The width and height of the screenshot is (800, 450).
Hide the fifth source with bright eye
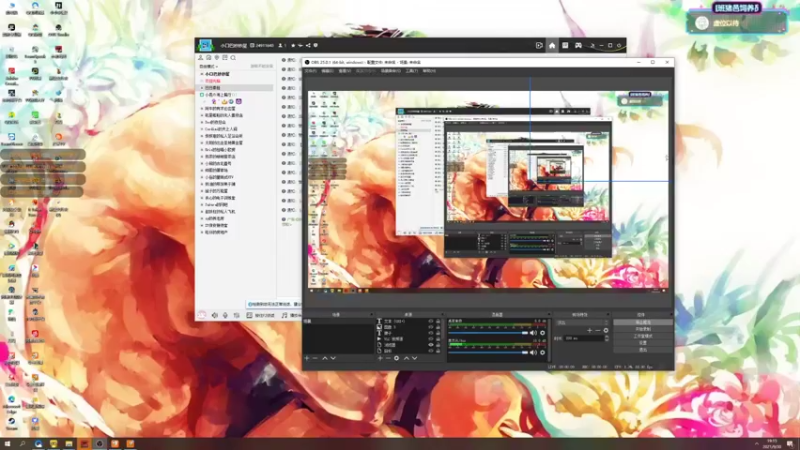[x=431, y=345]
